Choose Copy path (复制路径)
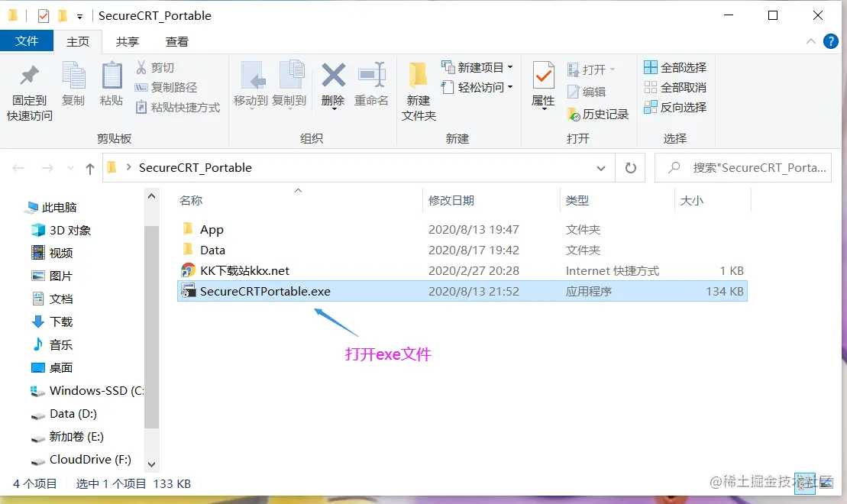Viewport: 847px width, 504px height. (x=166, y=88)
